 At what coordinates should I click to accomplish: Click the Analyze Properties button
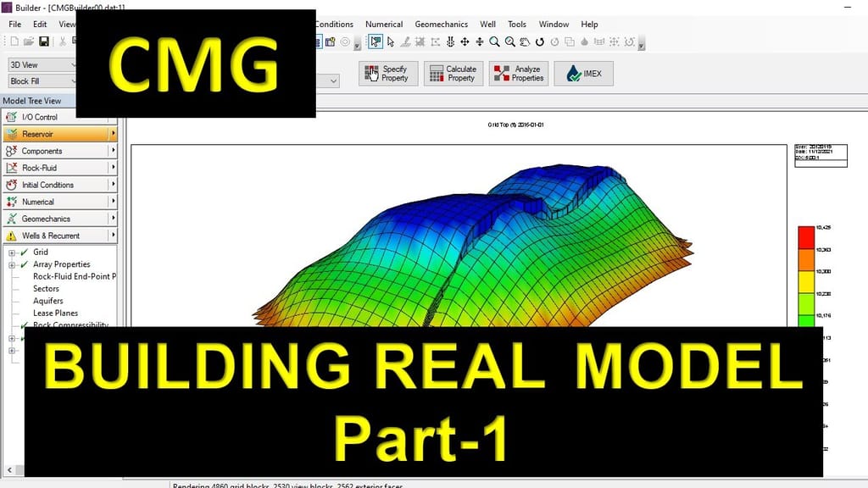pos(519,74)
